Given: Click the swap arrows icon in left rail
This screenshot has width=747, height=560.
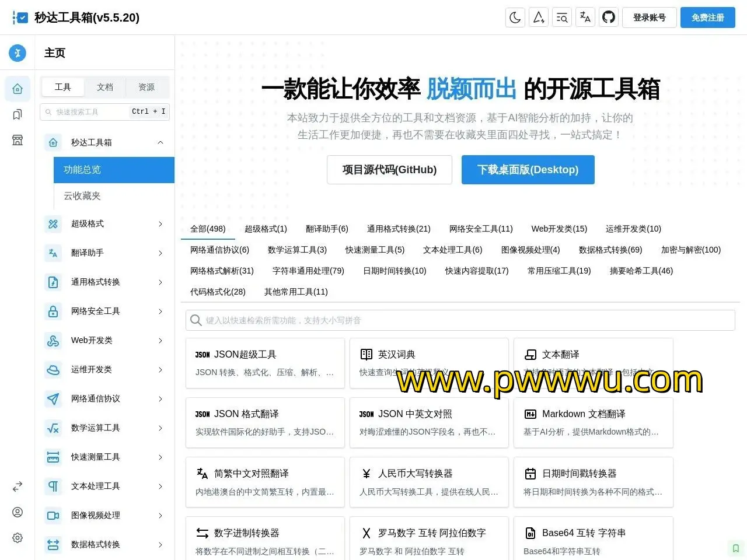Looking at the screenshot, I should click(x=18, y=487).
